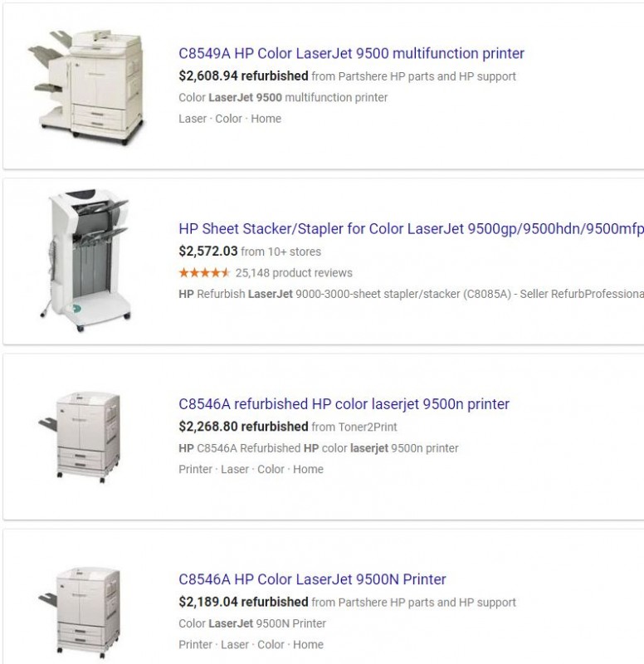Image resolution: width=644 pixels, height=664 pixels.
Task: Click the $2,572.03 price of the stacker
Action: coord(208,251)
